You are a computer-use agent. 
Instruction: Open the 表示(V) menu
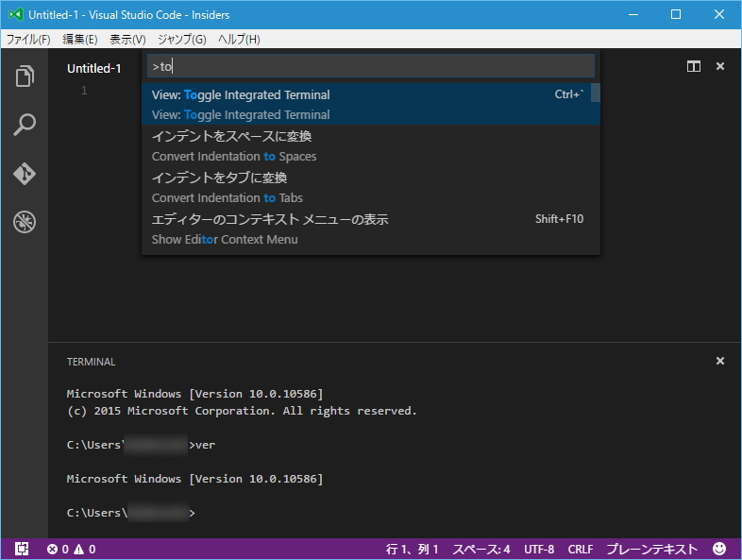[127, 40]
